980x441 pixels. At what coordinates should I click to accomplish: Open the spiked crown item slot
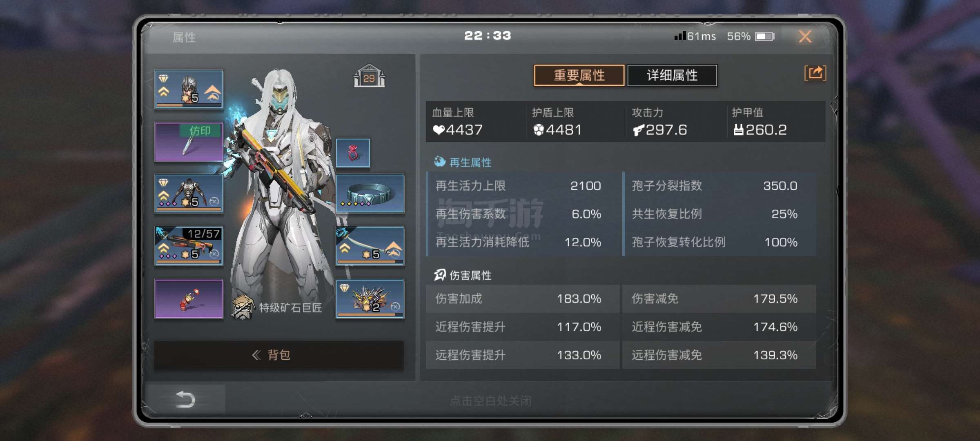[370, 298]
